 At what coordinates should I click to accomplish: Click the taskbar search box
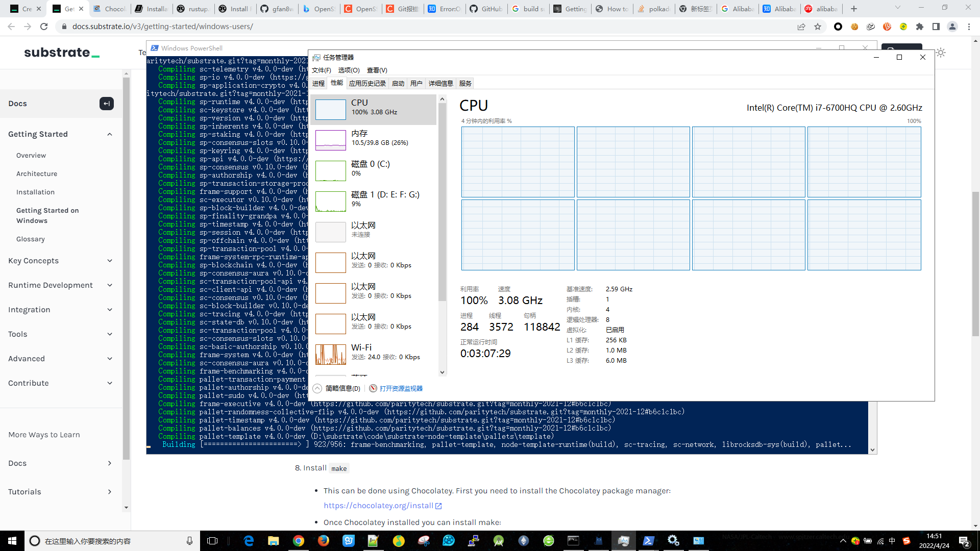coord(112,541)
